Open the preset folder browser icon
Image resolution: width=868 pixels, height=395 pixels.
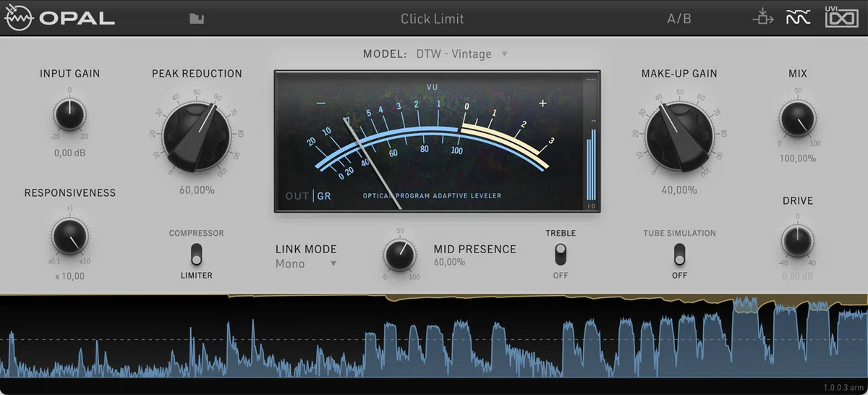(x=196, y=19)
